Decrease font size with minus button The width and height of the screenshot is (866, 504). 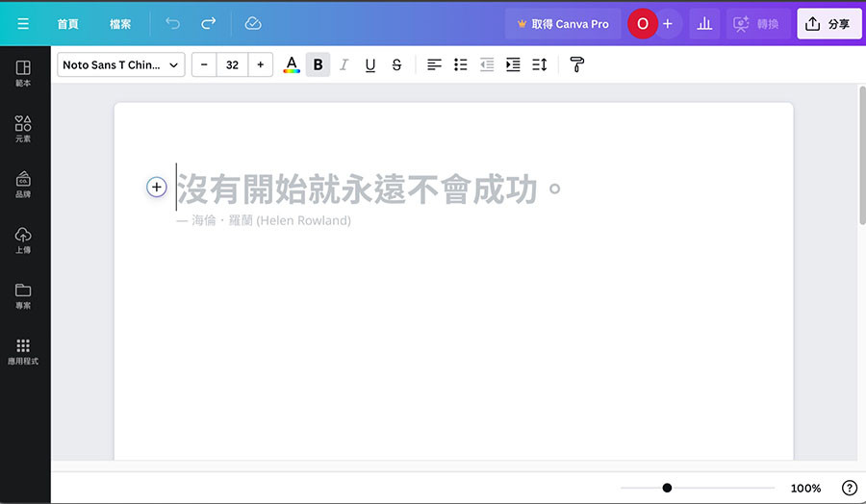click(x=204, y=64)
